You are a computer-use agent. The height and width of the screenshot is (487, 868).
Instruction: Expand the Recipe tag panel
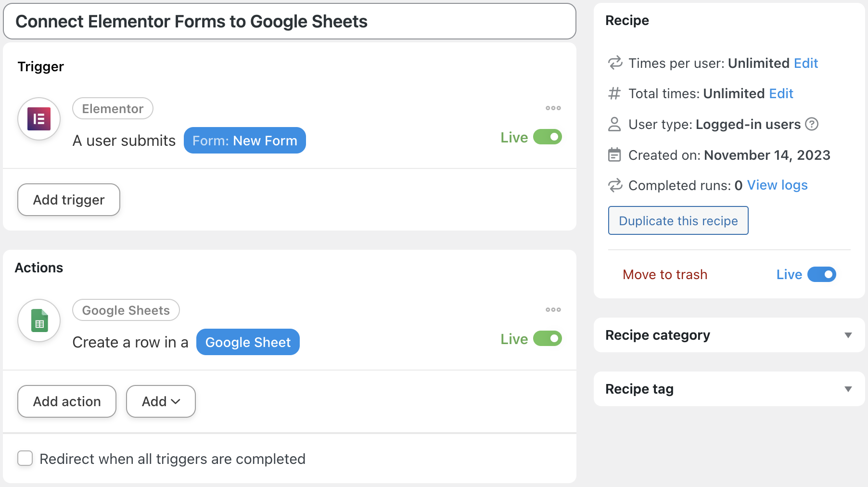(729, 389)
